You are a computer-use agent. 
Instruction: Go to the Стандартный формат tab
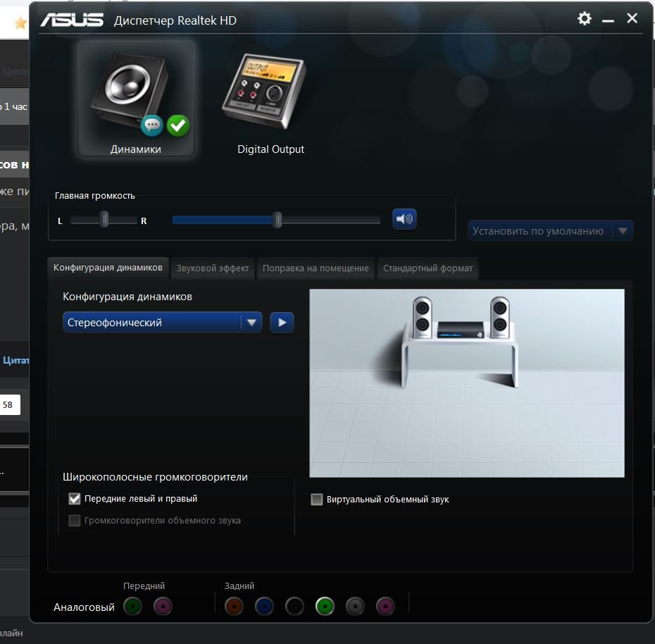point(428,268)
